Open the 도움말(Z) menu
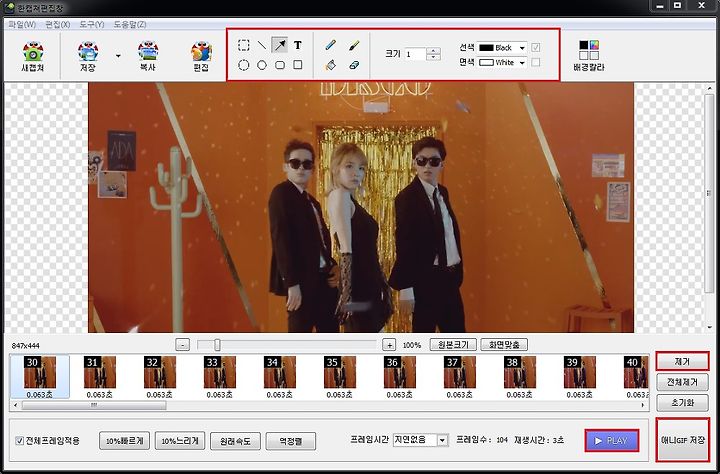Image resolution: width=720 pixels, height=474 pixels. pos(130,24)
